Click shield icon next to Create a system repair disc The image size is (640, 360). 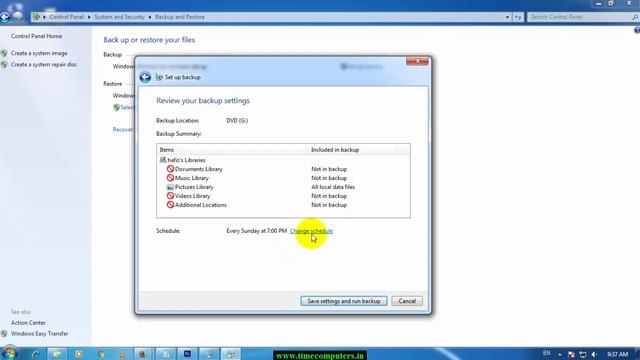click(4, 64)
